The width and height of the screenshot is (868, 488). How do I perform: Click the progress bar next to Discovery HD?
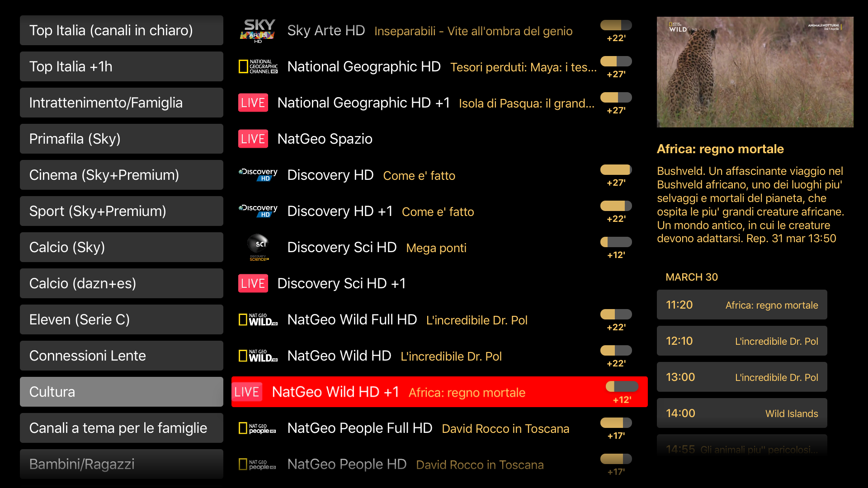click(616, 169)
